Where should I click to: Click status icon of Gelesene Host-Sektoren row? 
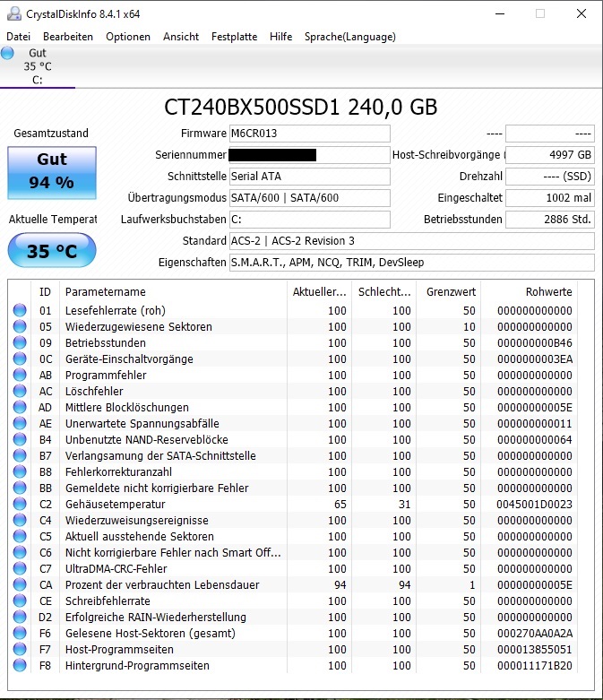pos(20,633)
